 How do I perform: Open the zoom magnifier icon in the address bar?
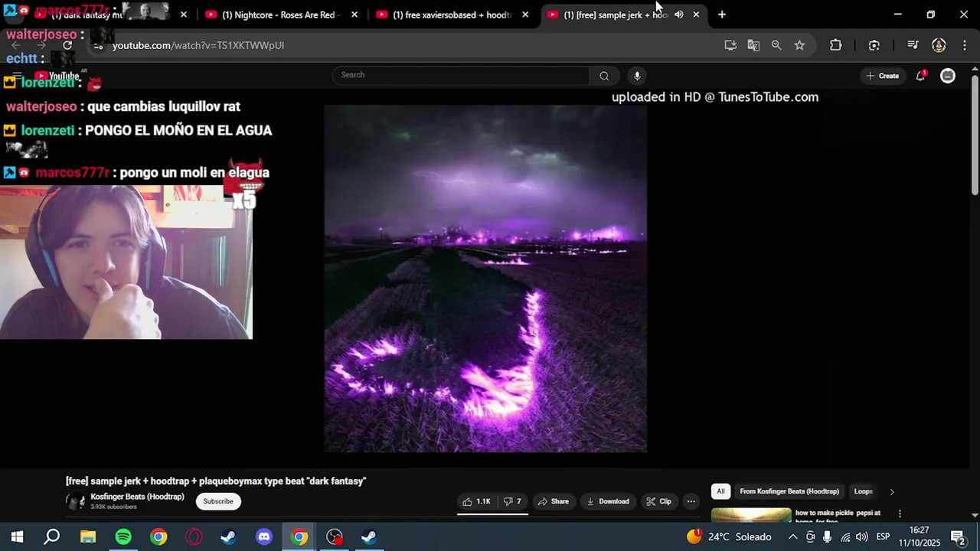coord(776,45)
